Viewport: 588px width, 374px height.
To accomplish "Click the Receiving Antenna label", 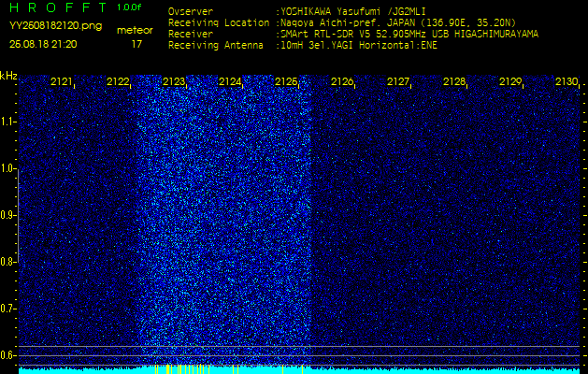I will (x=216, y=46).
